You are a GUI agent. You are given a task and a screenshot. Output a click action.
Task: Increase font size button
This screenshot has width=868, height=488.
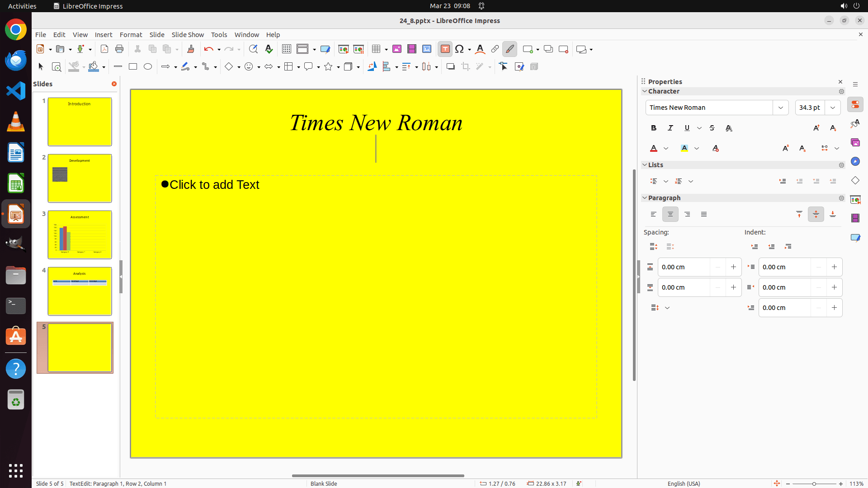coord(816,128)
